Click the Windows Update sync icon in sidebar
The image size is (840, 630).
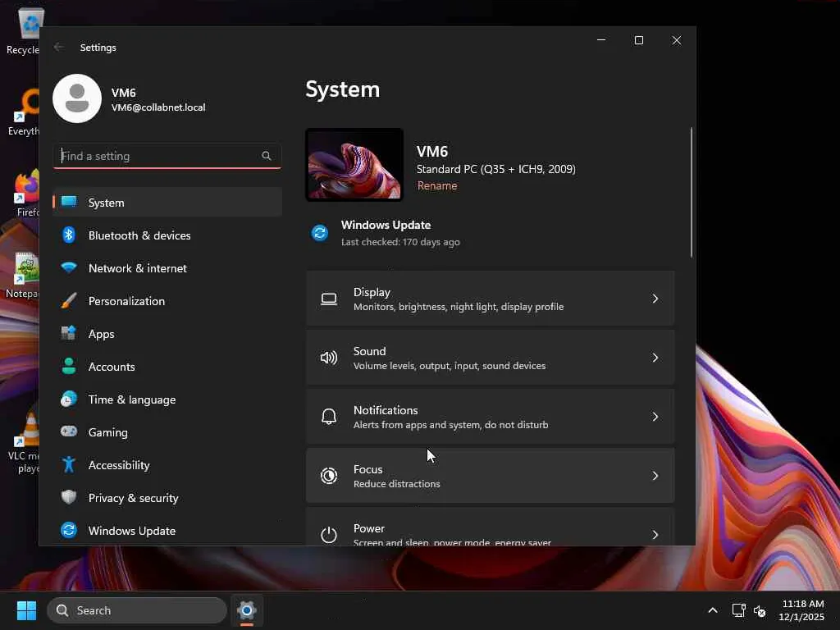coord(69,531)
